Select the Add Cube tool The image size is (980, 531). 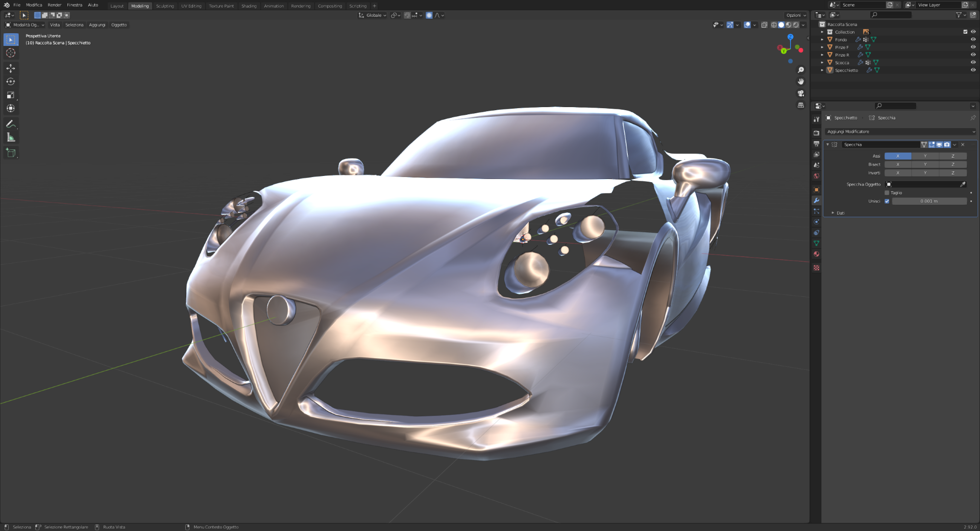click(11, 153)
